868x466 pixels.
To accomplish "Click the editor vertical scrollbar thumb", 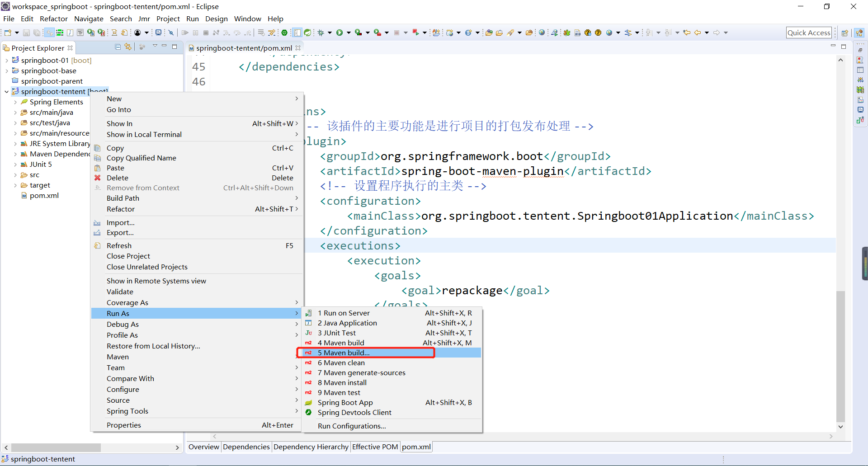I will pos(840,356).
